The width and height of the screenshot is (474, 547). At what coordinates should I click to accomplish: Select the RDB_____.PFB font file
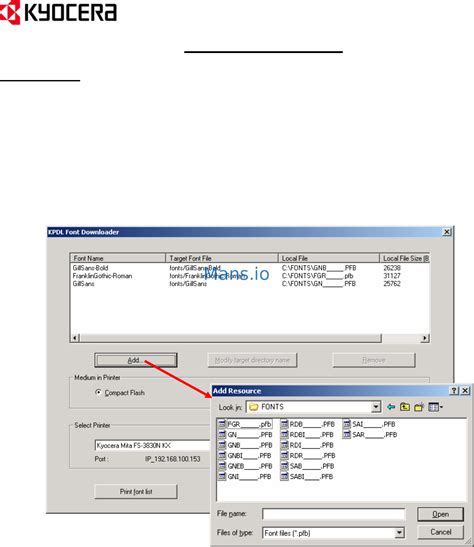307,424
